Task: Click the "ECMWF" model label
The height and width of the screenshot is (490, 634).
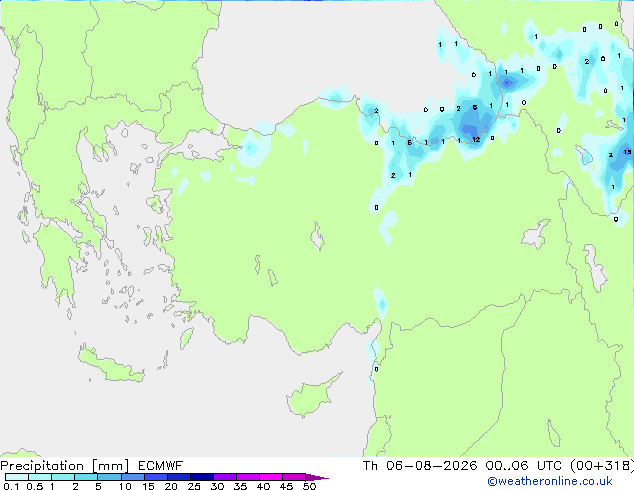Action: (x=160, y=466)
